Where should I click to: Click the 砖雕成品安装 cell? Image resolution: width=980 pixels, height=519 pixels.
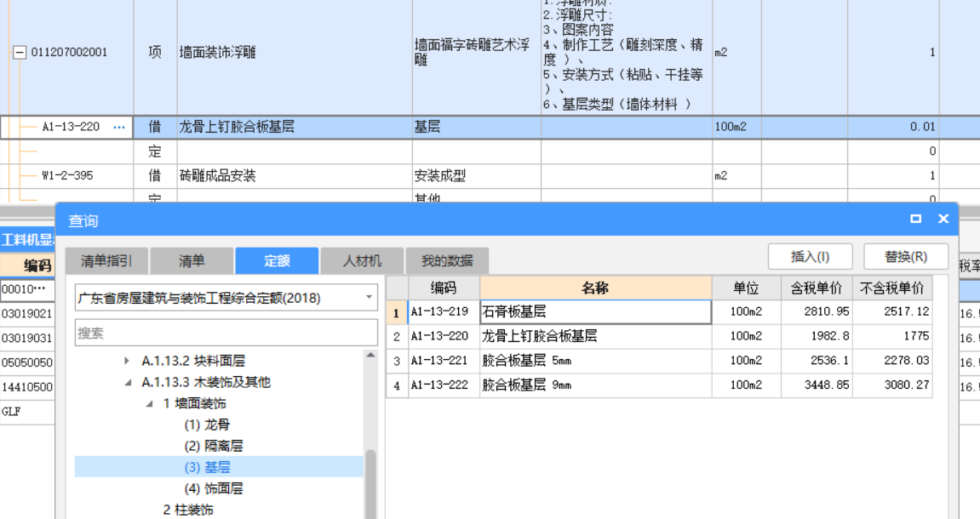[x=295, y=176]
